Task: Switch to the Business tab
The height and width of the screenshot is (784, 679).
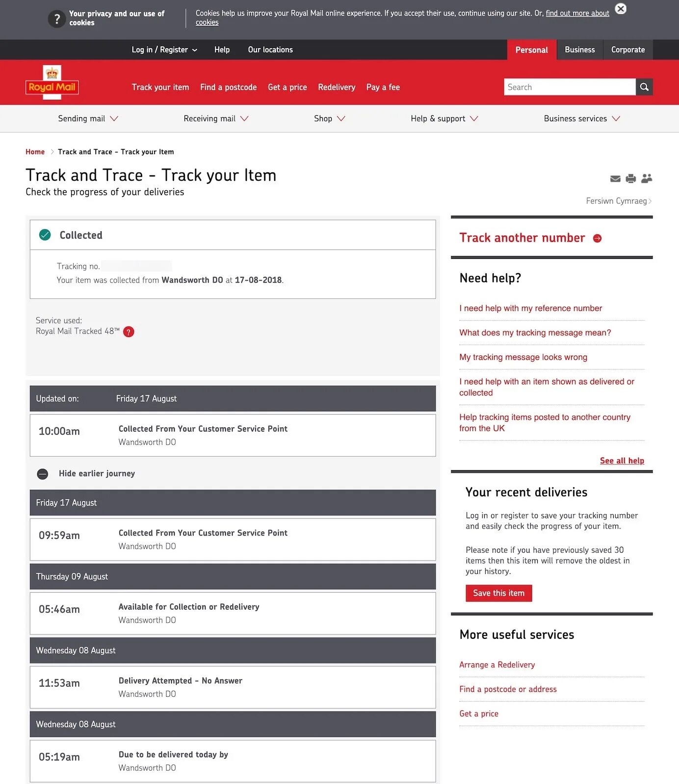Action: [x=579, y=50]
